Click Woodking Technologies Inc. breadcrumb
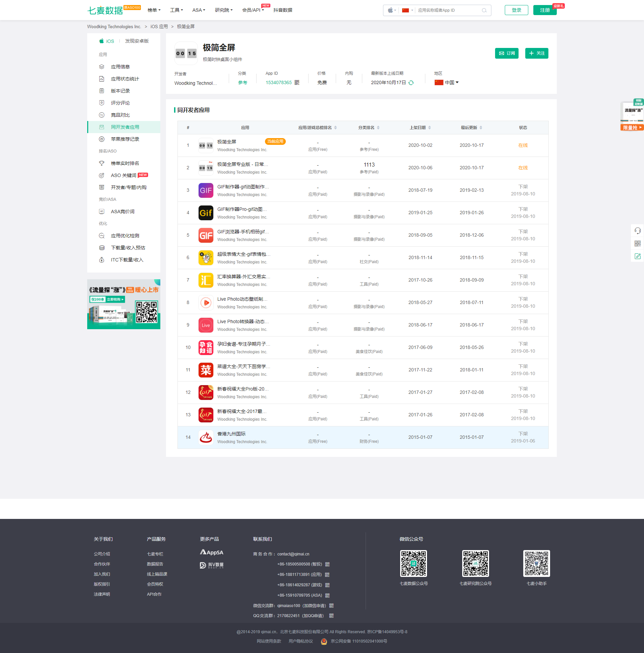 (114, 27)
